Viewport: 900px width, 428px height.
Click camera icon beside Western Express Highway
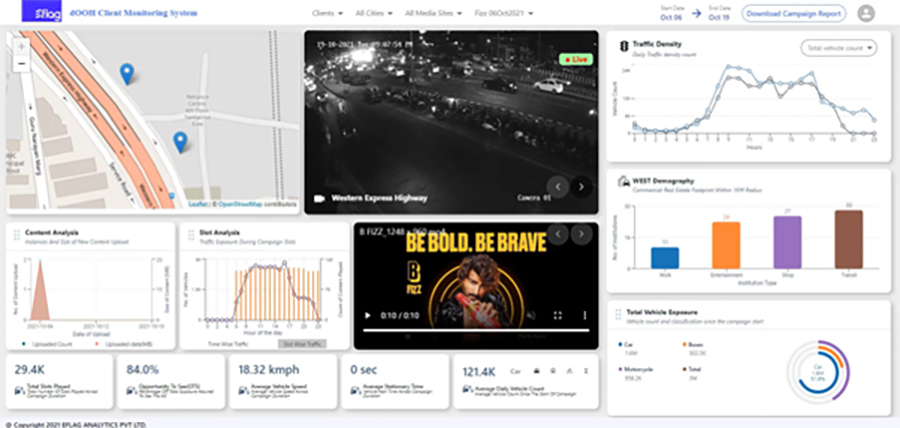point(320,199)
